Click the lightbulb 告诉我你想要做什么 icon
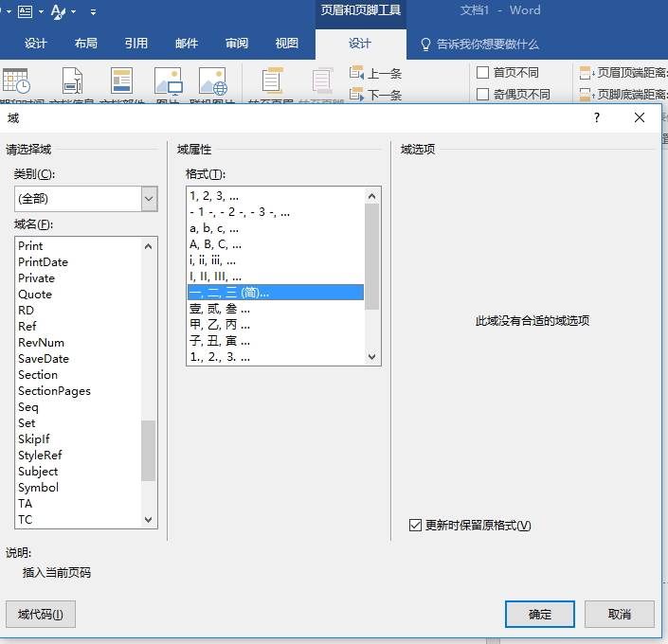The width and height of the screenshot is (668, 644). 425,45
